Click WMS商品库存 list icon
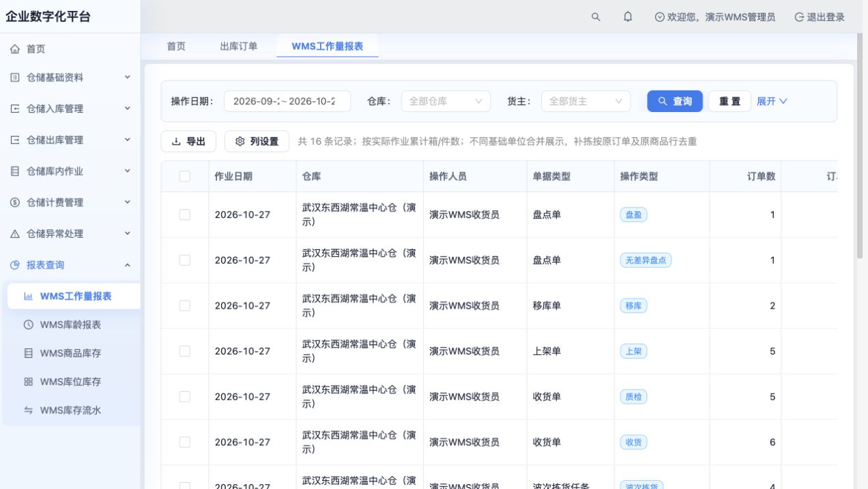This screenshot has width=868, height=489. [29, 354]
